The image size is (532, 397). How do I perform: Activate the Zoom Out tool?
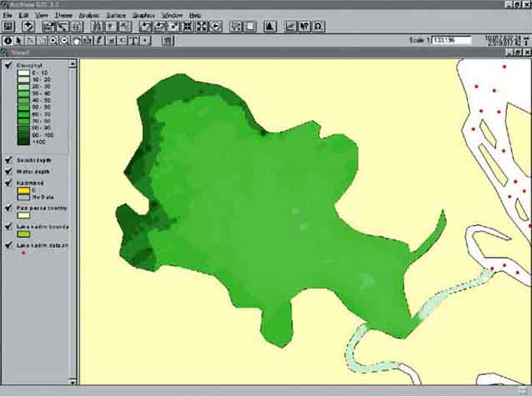click(65, 40)
